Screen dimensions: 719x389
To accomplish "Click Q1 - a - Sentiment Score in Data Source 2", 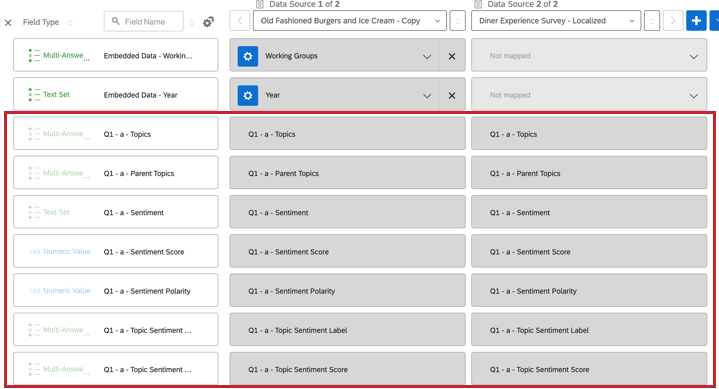I will [x=589, y=251].
